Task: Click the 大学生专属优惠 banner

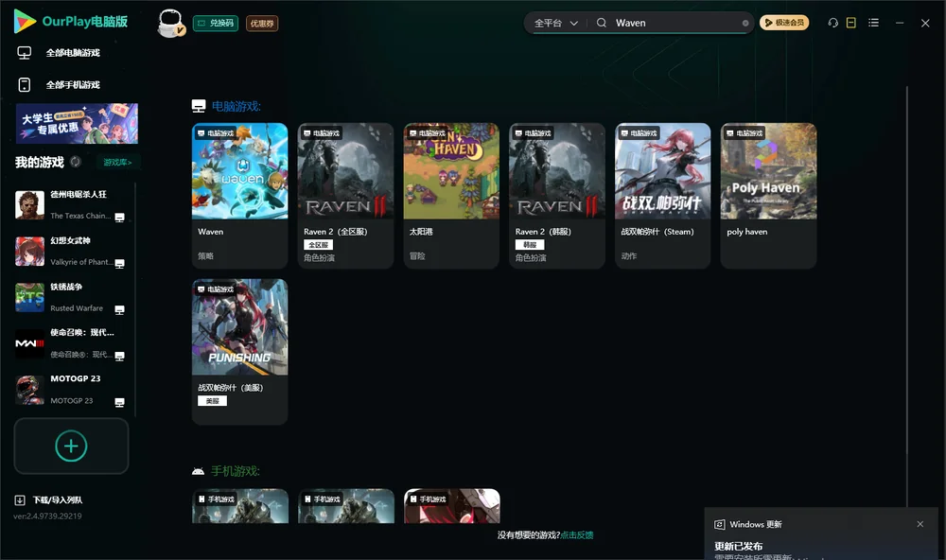Action: click(x=78, y=123)
